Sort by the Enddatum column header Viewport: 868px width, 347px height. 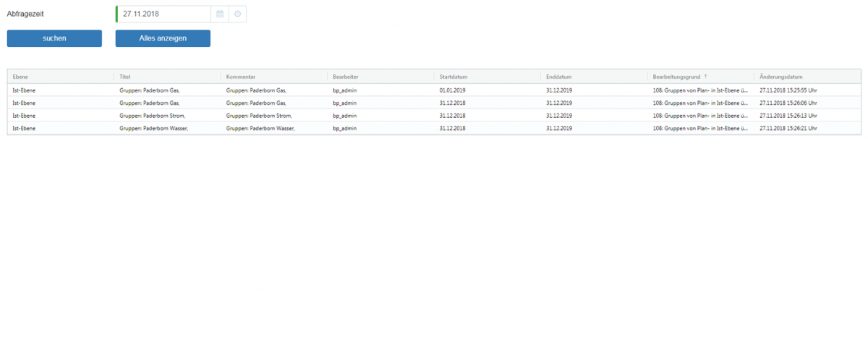pos(559,77)
